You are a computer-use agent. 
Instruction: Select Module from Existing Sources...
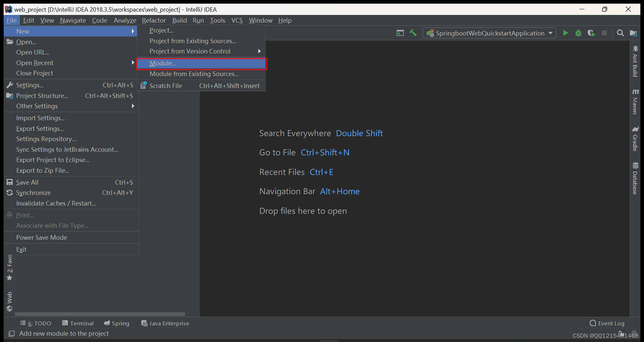pos(201,74)
